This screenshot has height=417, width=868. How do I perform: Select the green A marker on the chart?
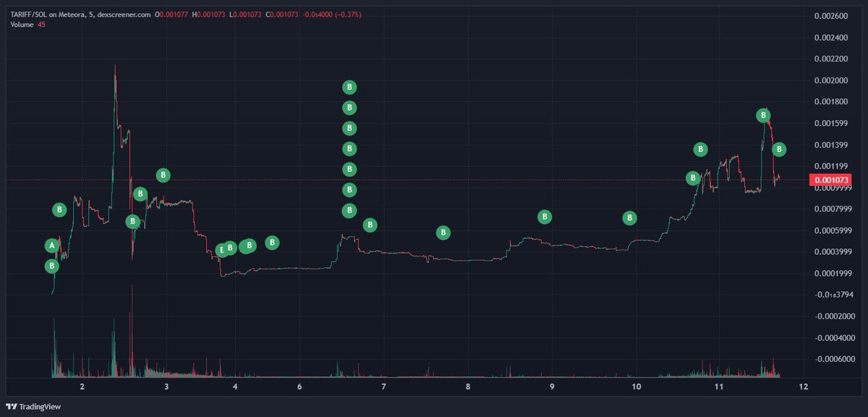coord(51,245)
